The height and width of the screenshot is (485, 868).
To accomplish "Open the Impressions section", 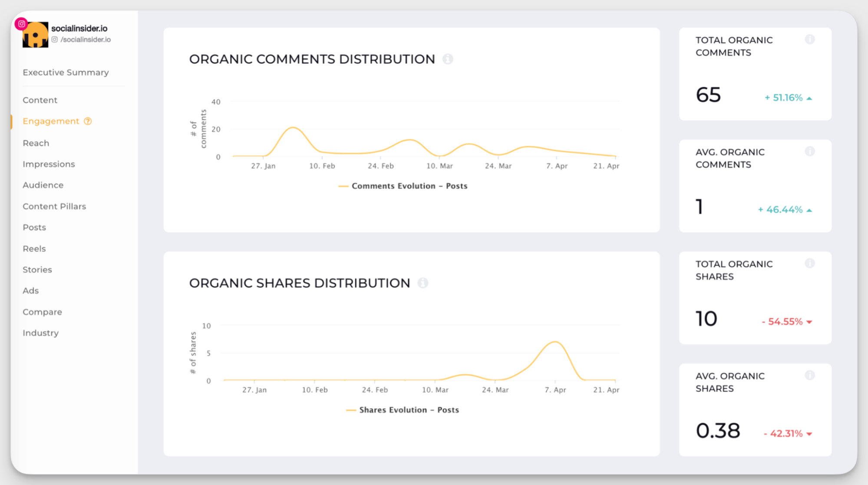I will [49, 164].
